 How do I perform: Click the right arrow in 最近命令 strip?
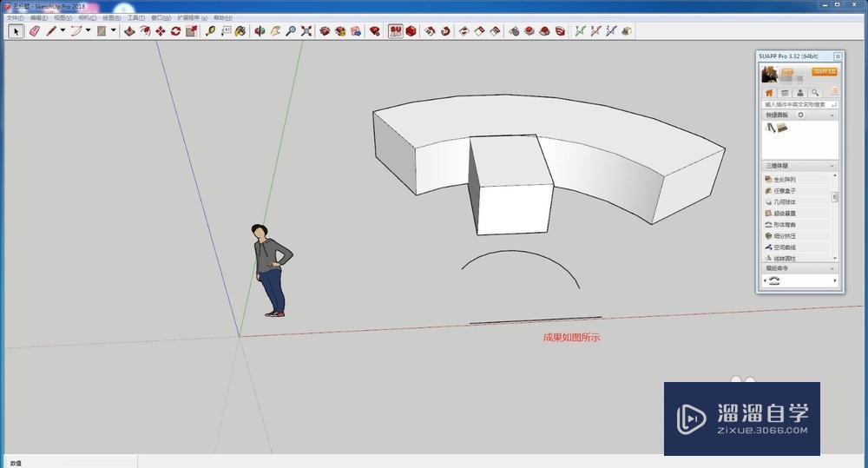click(835, 280)
